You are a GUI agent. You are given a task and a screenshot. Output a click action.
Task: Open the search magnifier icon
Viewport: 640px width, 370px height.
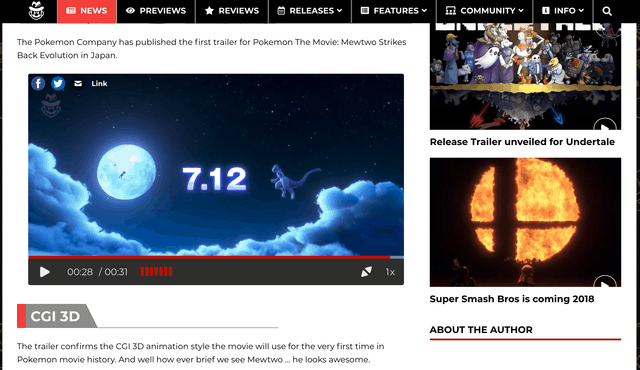coord(607,11)
